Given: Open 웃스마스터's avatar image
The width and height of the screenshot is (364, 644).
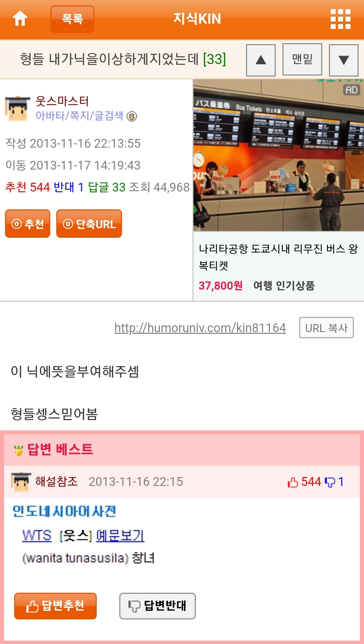Looking at the screenshot, I should pyautogui.click(x=17, y=109).
